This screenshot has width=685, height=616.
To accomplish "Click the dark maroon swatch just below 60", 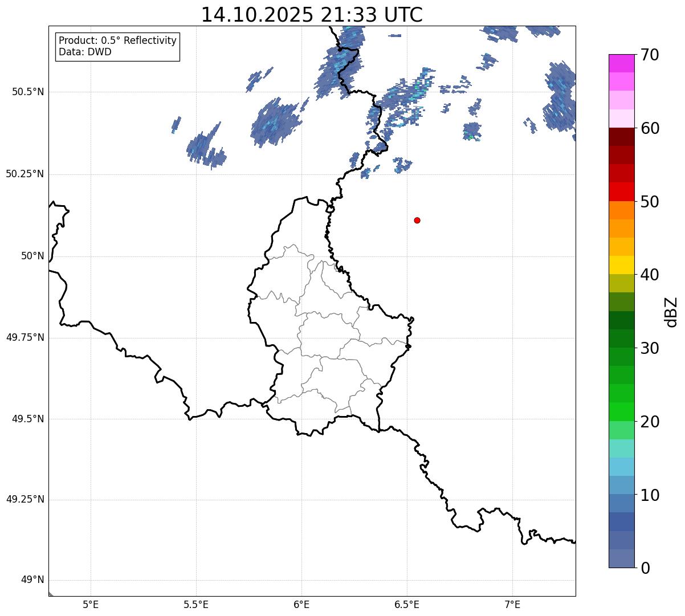I will tap(621, 137).
